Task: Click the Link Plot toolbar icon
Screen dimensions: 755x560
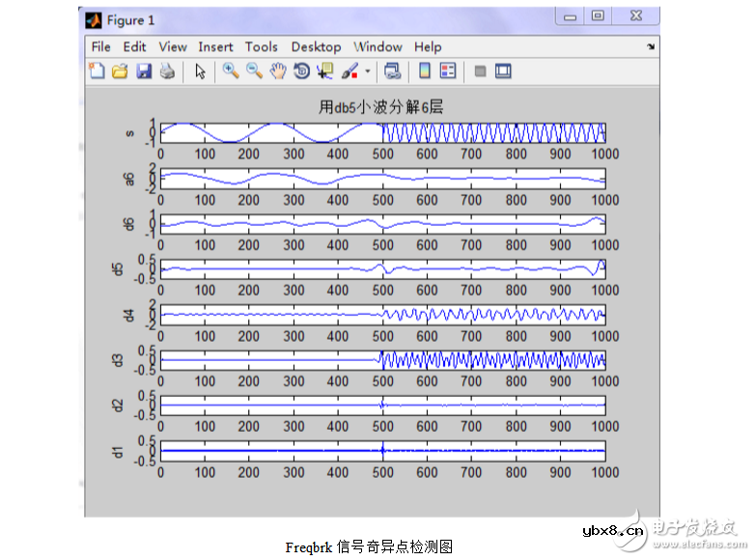Action: (392, 71)
